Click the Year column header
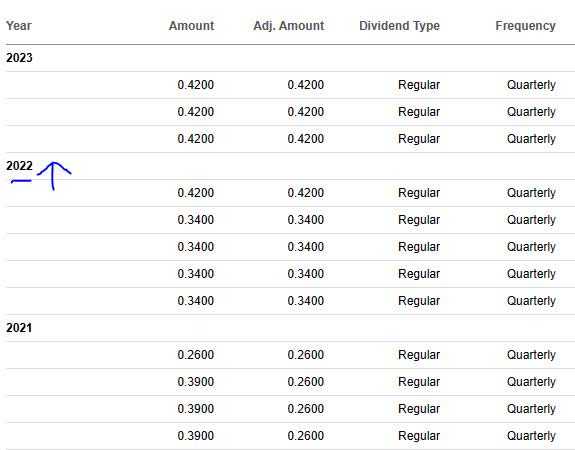Viewport: 575px width, 450px height. [19, 26]
